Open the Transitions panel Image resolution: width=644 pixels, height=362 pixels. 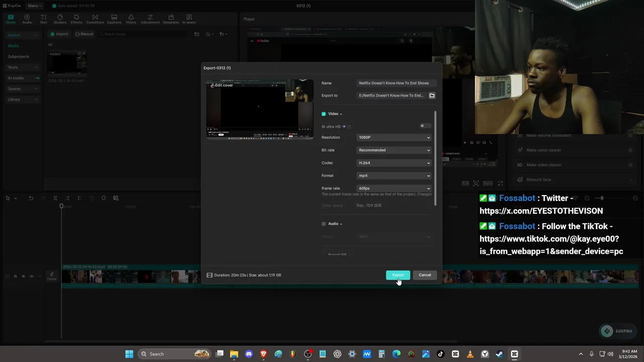95,19
